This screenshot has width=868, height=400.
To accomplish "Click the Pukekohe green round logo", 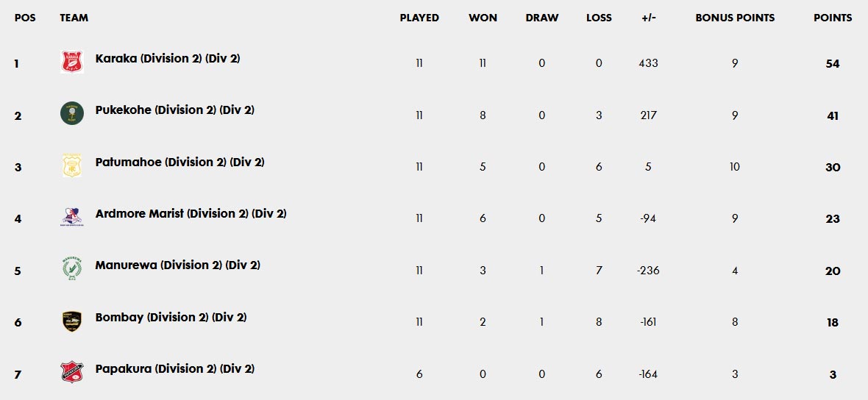I will (x=71, y=113).
